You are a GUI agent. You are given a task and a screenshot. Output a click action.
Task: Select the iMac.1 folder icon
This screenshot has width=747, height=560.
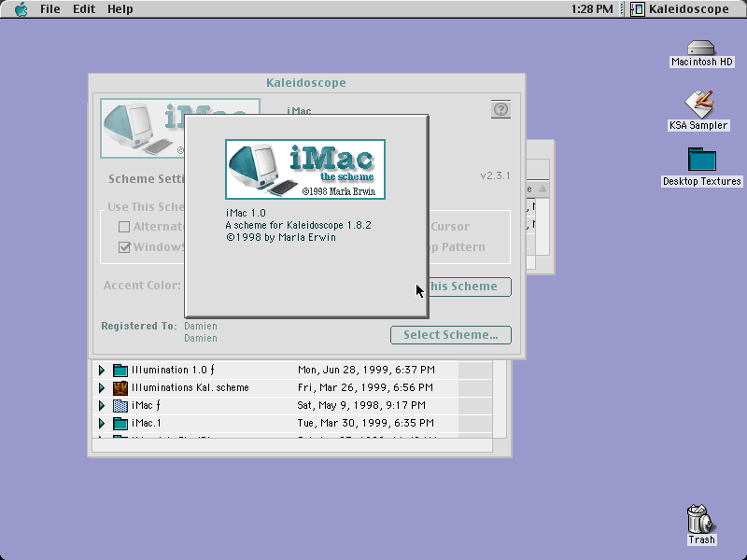(x=120, y=423)
